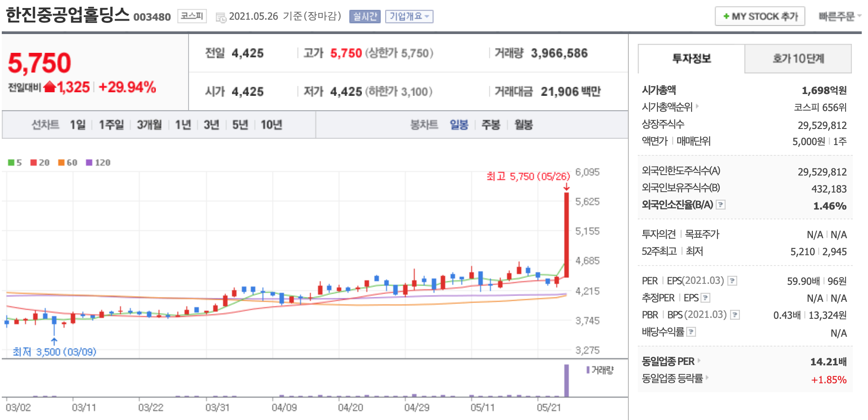
Task: Click the 52주최고 value 5,210
Action: pos(803,252)
